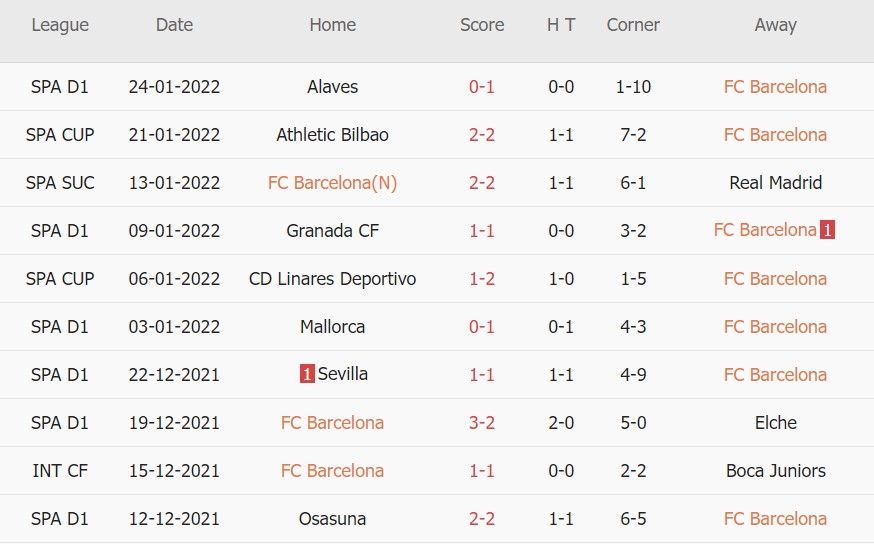Click the FC Barcelona(N) home team link
Screen dimensions: 874x544
click(x=333, y=183)
